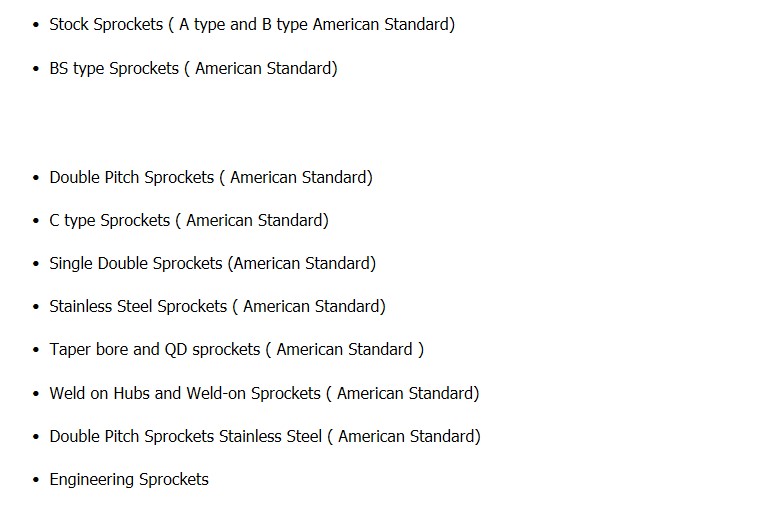Click bullet beside C type Sprockets
The height and width of the screenshot is (517, 767).
coord(36,221)
